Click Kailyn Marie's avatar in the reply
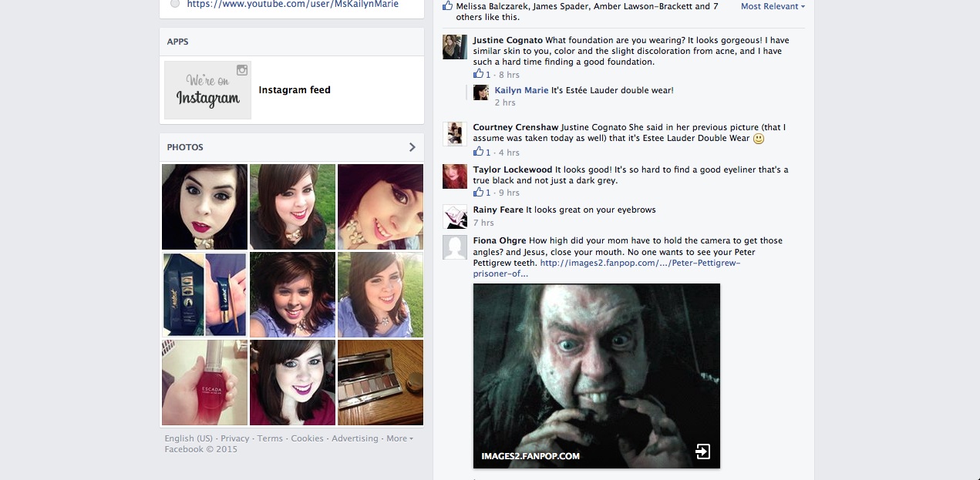This screenshot has height=480, width=980. click(481, 92)
